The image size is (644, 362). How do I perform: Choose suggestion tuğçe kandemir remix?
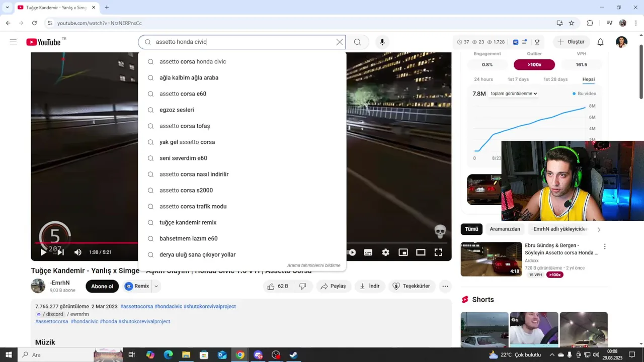coord(242,223)
